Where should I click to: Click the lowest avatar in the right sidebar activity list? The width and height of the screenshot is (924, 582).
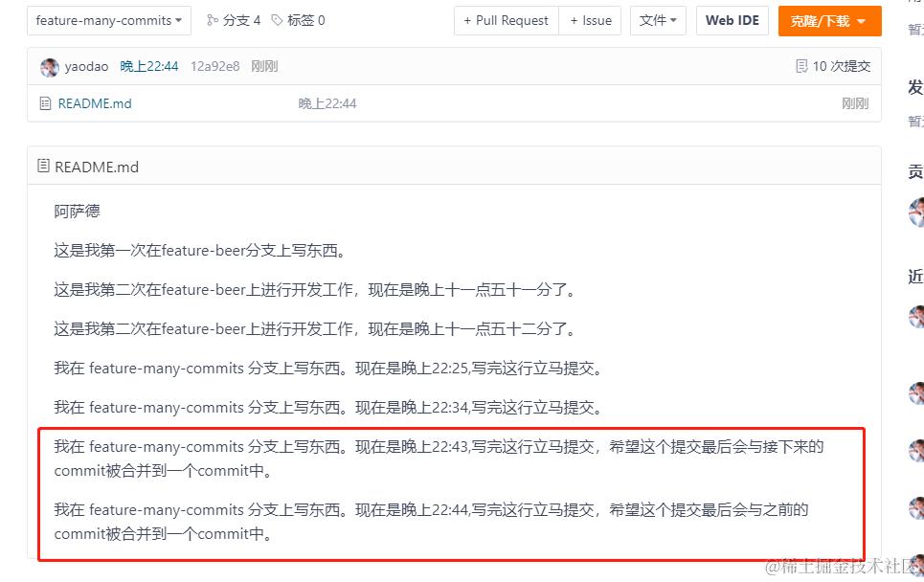pos(917,508)
